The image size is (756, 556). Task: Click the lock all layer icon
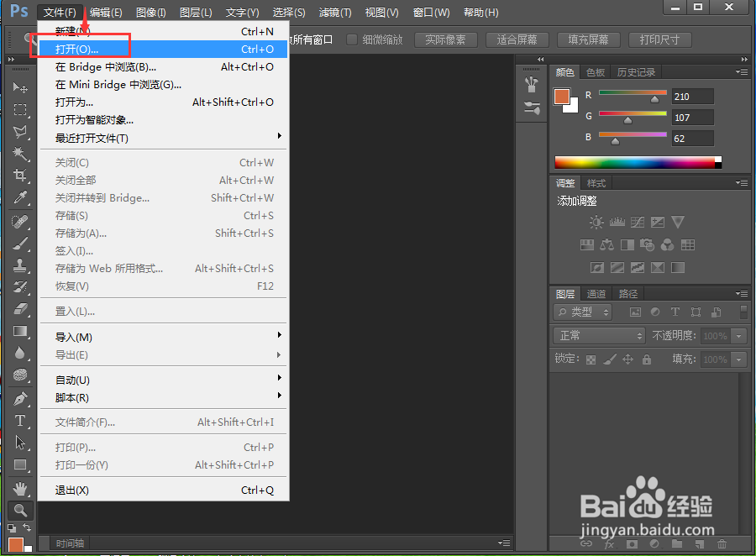[x=647, y=359]
